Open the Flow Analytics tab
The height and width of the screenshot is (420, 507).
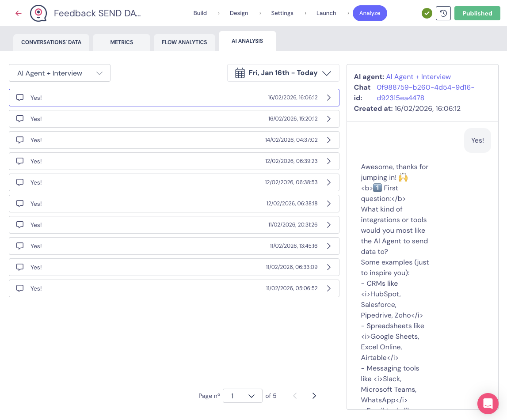[x=184, y=42]
